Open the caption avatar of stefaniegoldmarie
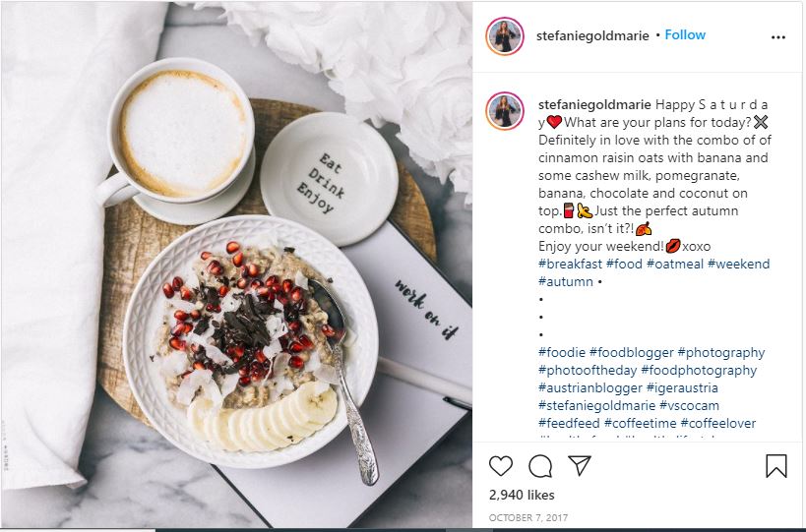 (x=505, y=111)
